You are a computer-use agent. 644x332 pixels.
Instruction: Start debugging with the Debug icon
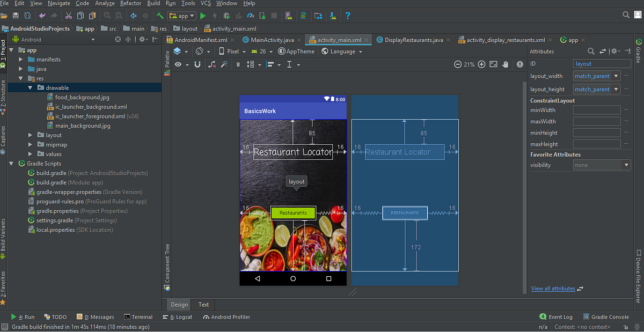[225, 16]
